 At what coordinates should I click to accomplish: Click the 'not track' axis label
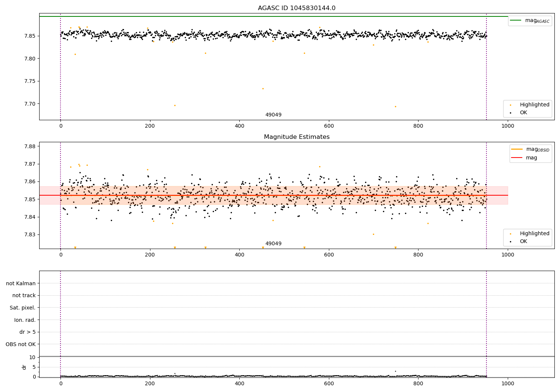(x=24, y=295)
